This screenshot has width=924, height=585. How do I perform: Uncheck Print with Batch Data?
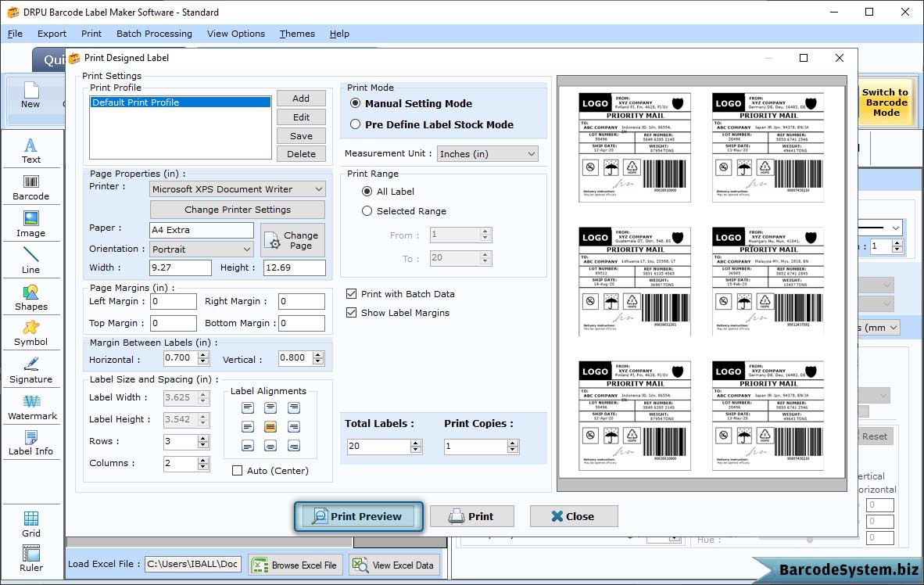pyautogui.click(x=352, y=294)
